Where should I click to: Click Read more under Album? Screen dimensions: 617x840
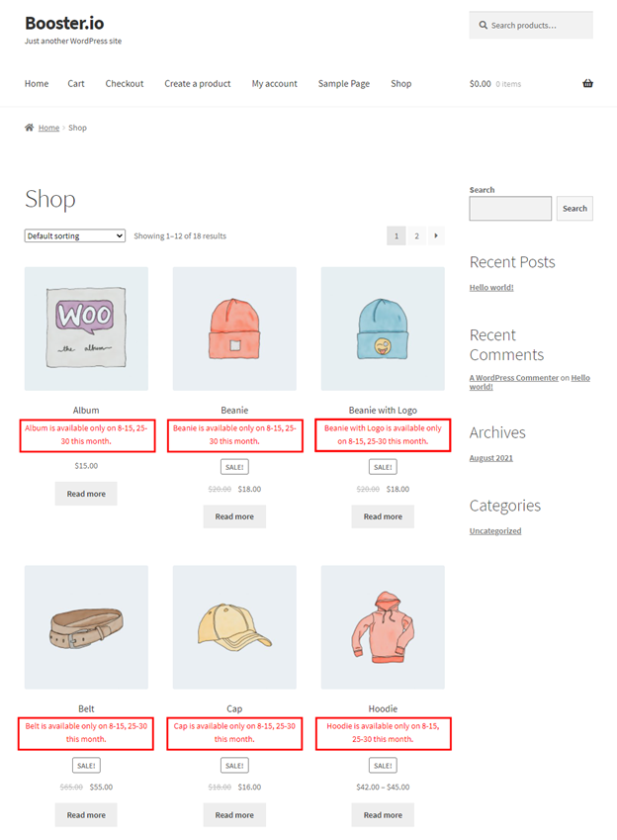86,494
